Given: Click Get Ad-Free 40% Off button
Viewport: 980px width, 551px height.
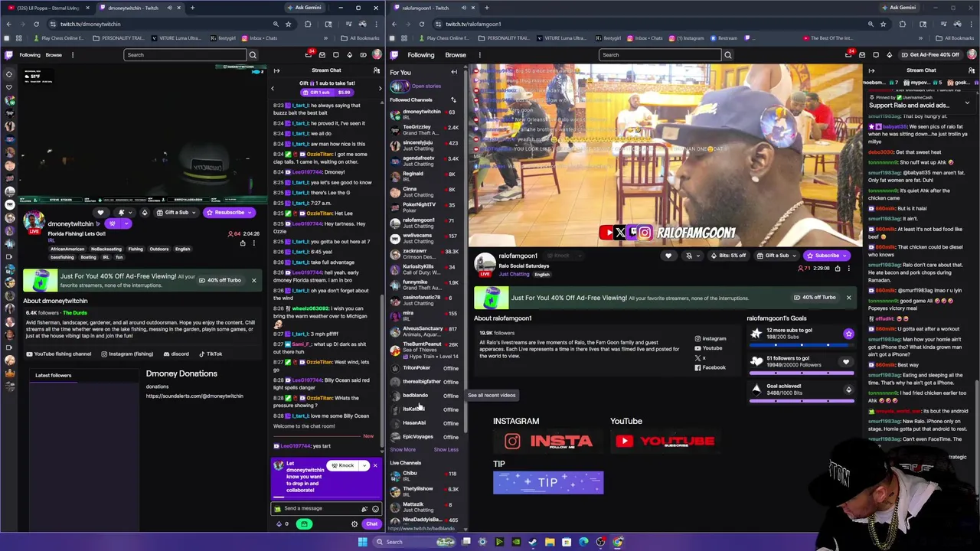Looking at the screenshot, I should (930, 55).
